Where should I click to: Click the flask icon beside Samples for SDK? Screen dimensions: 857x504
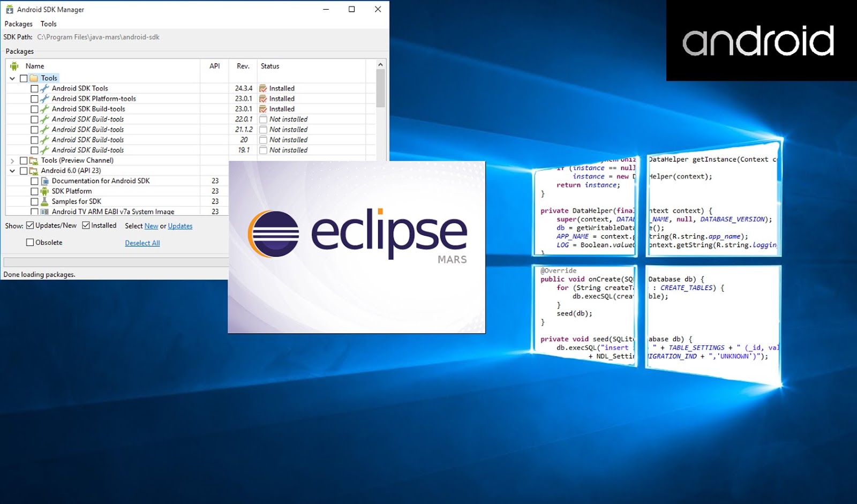[x=45, y=201]
